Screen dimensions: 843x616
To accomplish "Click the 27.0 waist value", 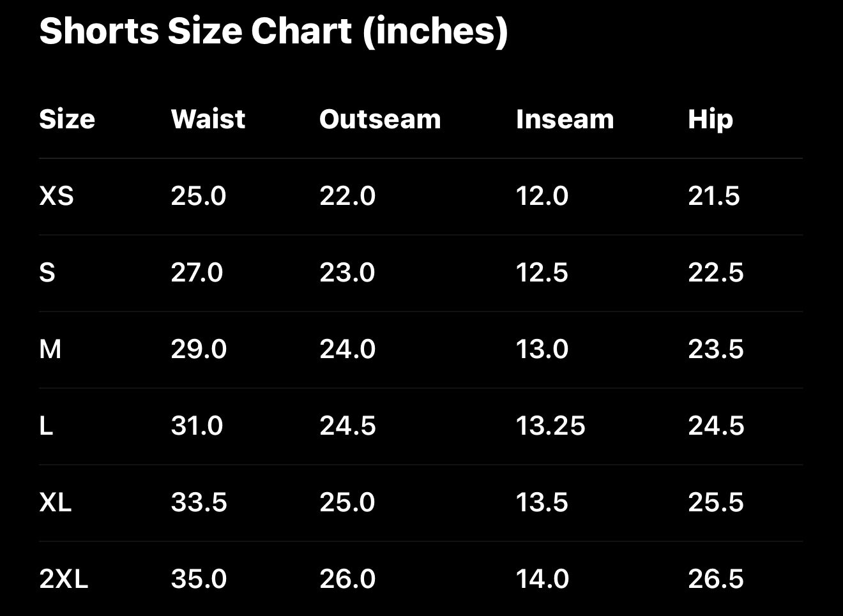I will pos(197,273).
